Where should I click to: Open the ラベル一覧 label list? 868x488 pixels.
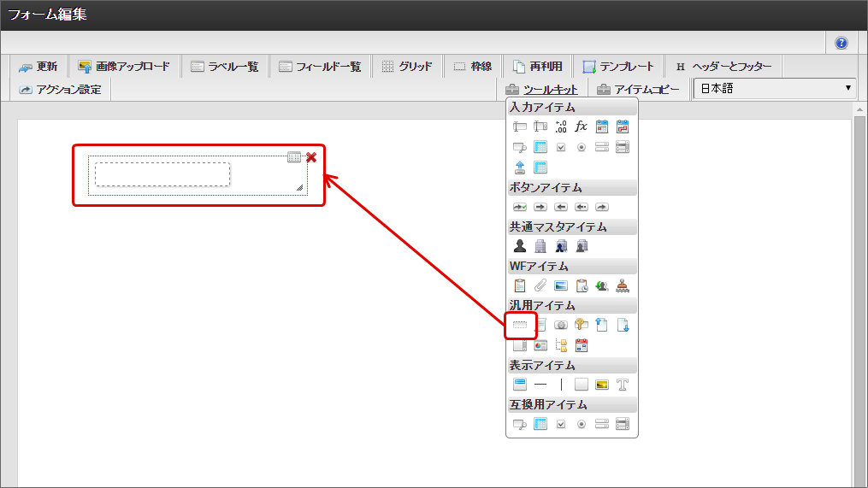tap(225, 67)
